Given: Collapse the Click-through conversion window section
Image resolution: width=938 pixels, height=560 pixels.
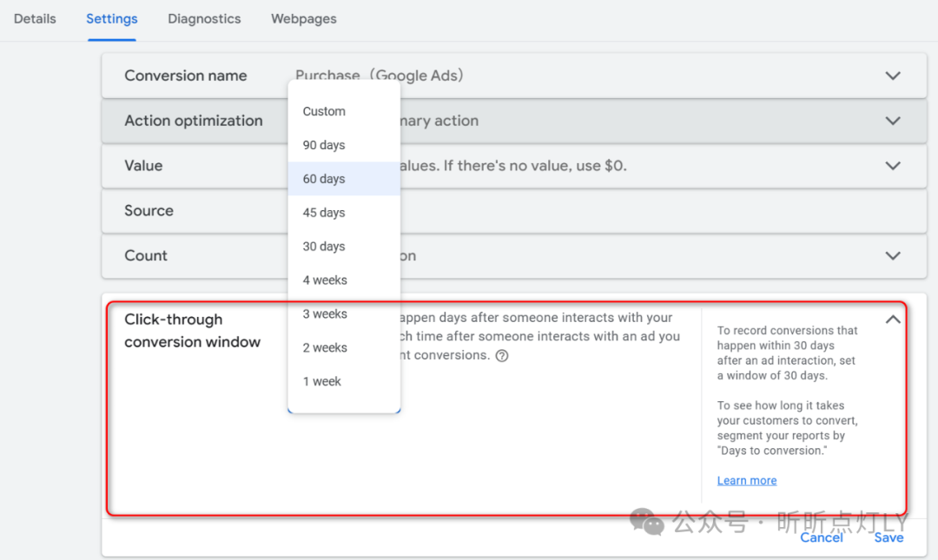Looking at the screenshot, I should click(893, 320).
